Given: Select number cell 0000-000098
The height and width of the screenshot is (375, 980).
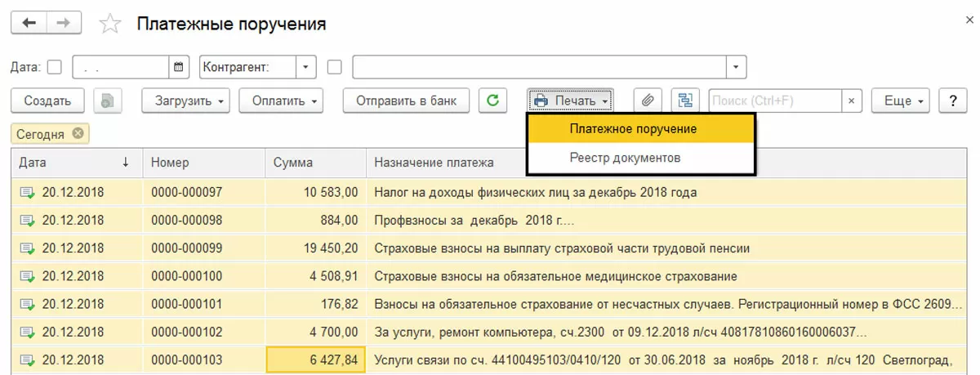Looking at the screenshot, I should pos(203,221).
